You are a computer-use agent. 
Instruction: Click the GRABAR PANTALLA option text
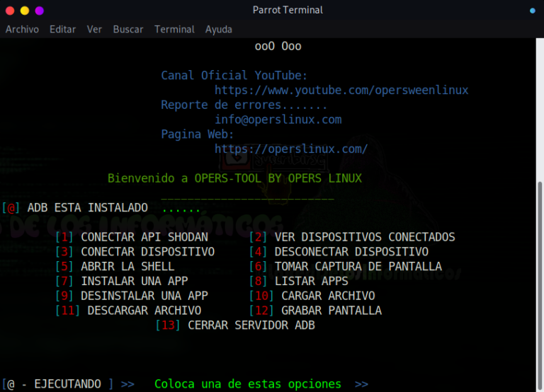click(x=331, y=311)
